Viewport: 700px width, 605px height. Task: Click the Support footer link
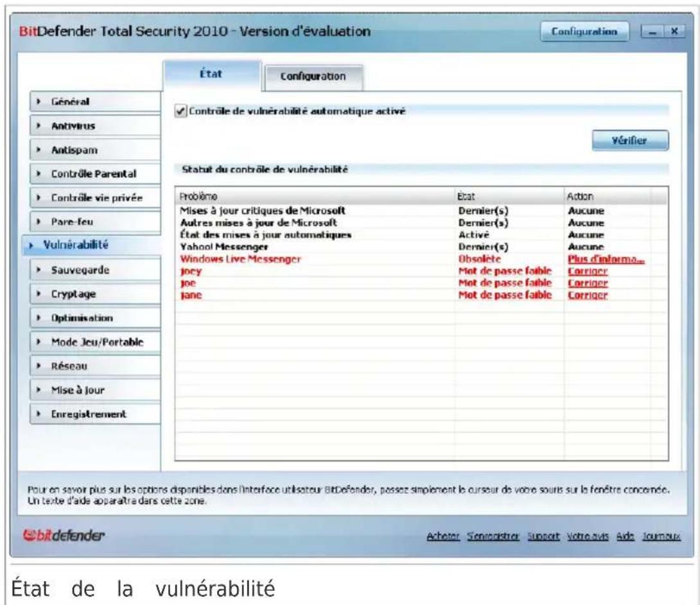[543, 536]
